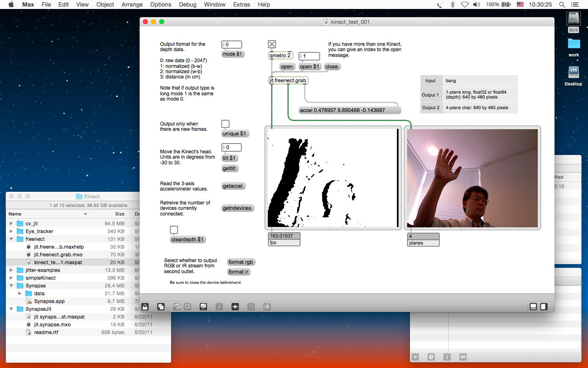Click the lock patcher icon
The width and height of the screenshot is (588, 368).
(145, 307)
